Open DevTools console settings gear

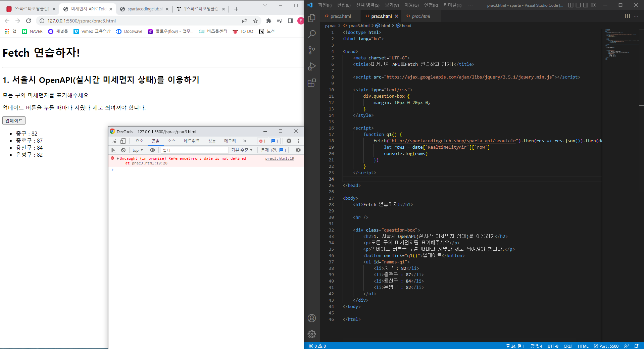pos(298,150)
